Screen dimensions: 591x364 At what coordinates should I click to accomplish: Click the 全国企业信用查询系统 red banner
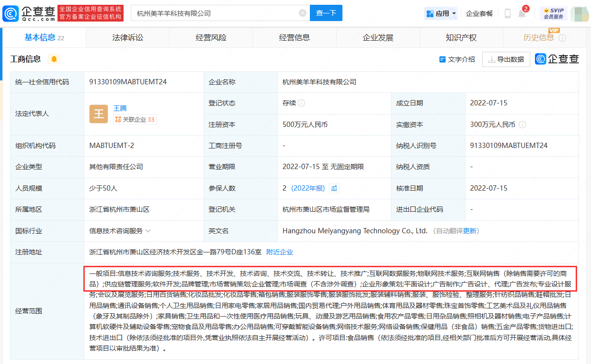coord(91,13)
